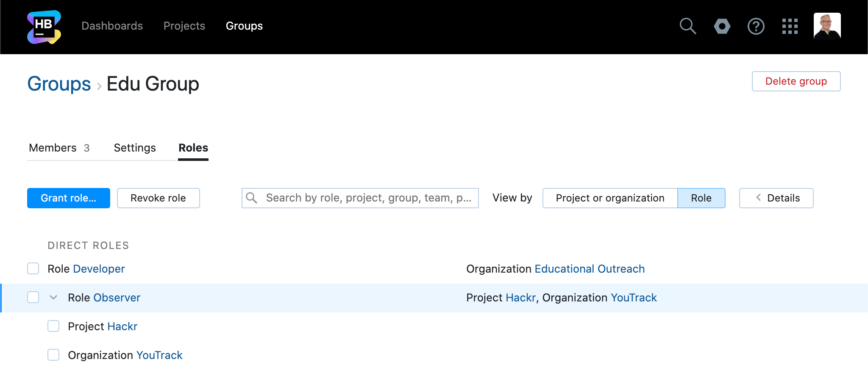Screen dimensions: 868x381
Task: Select the Project Hackr checkbox
Action: click(x=53, y=326)
